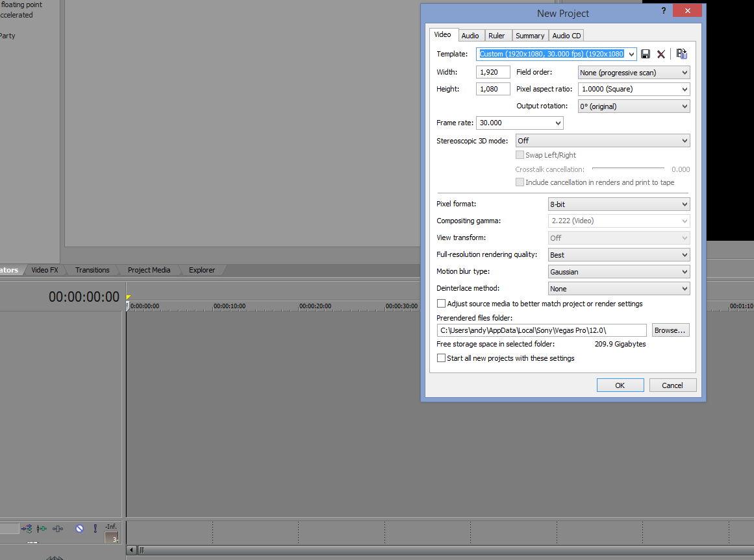Image resolution: width=754 pixels, height=560 pixels.
Task: Click the Browse... button
Action: (670, 330)
